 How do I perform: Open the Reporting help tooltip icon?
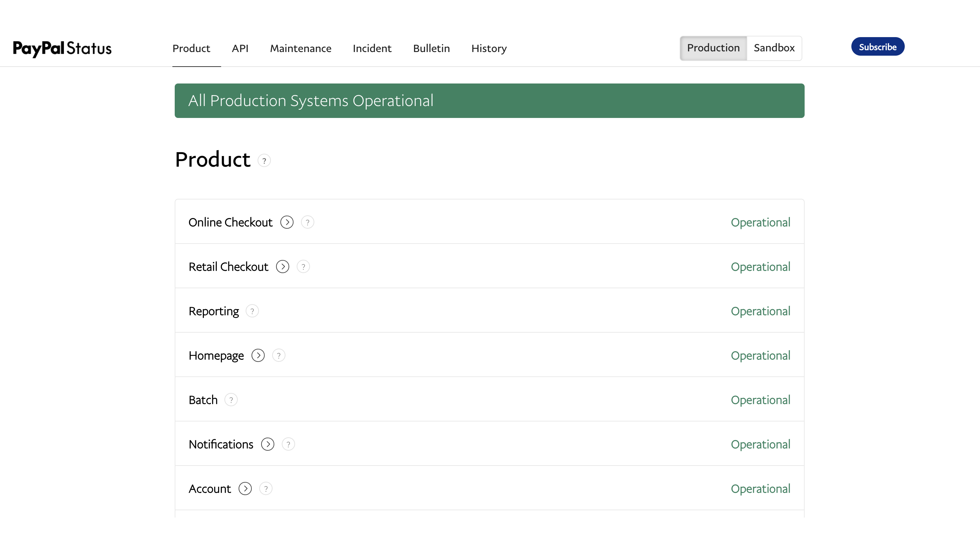coord(252,311)
